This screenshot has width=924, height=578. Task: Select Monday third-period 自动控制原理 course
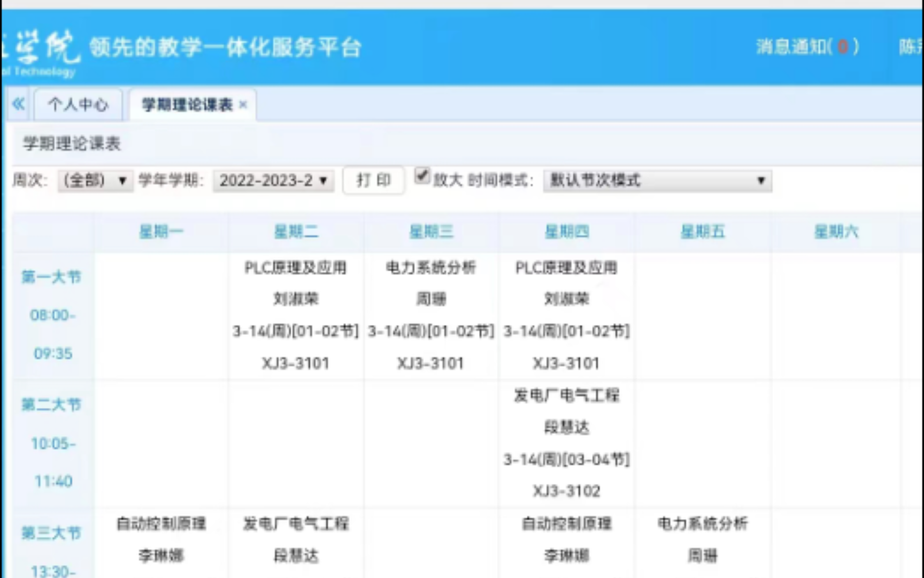[161, 523]
